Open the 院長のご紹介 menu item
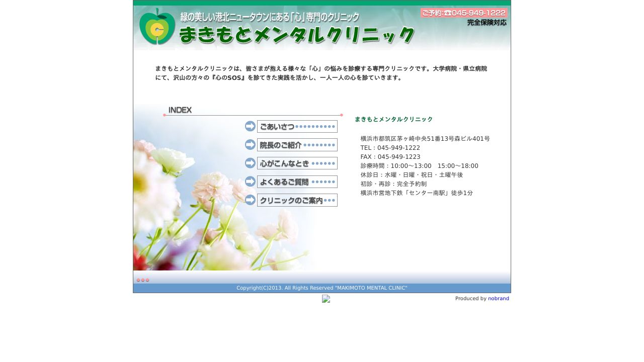This screenshot has height=362, width=644. click(x=297, y=145)
